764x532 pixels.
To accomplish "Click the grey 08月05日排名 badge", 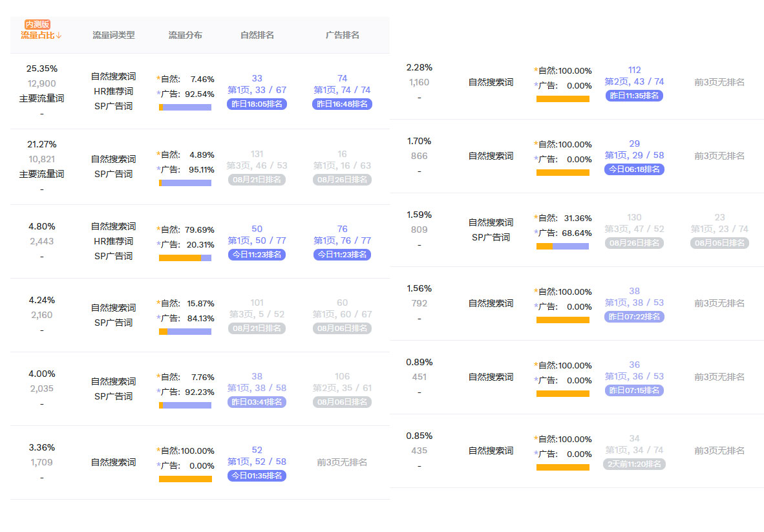I will [719, 243].
